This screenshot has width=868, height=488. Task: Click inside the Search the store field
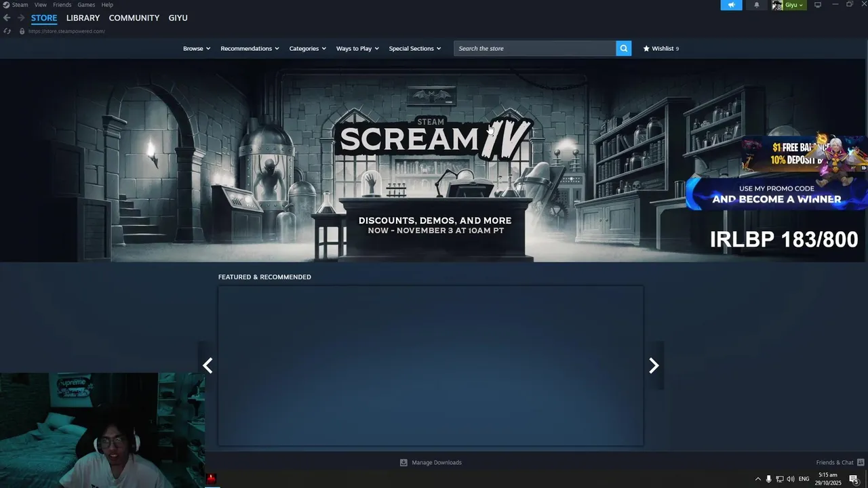click(535, 48)
